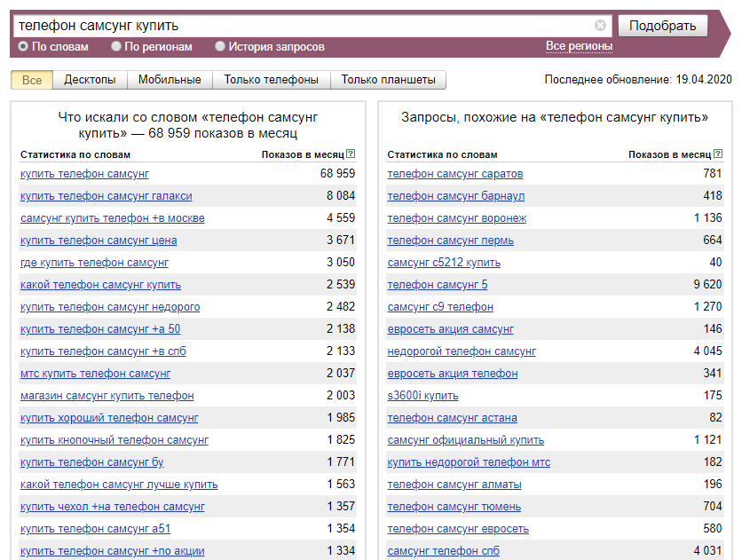The width and height of the screenshot is (742, 560).
Task: Open the 'Все регионы' region selector
Action: (579, 46)
